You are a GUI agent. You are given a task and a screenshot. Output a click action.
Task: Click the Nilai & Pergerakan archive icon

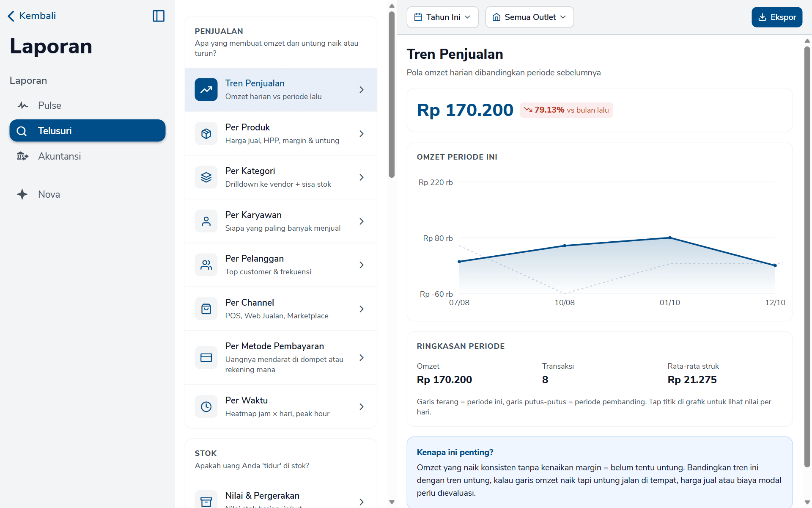[x=206, y=502]
